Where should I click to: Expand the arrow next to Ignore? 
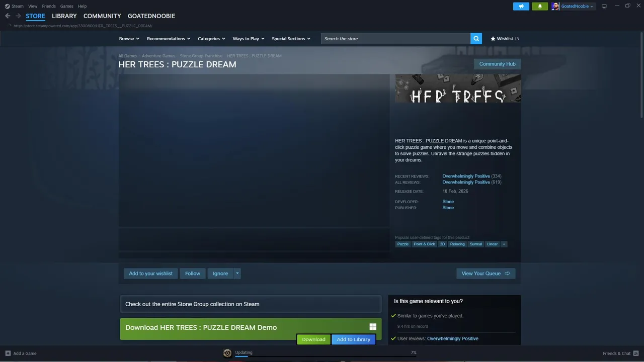(237, 274)
